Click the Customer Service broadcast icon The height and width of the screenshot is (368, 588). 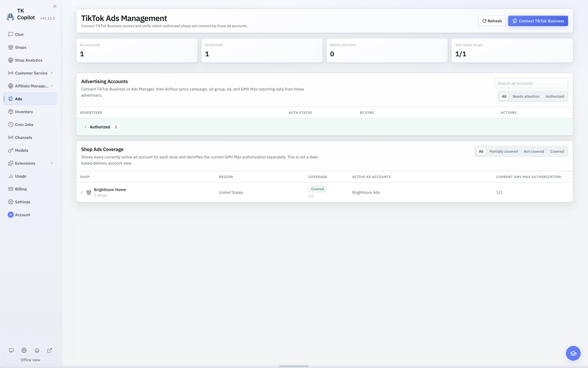tap(11, 73)
